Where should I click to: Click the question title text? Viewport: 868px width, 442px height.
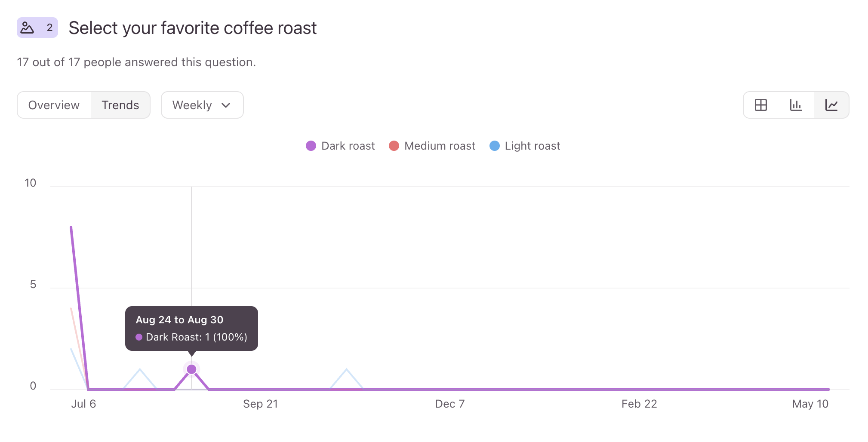192,28
